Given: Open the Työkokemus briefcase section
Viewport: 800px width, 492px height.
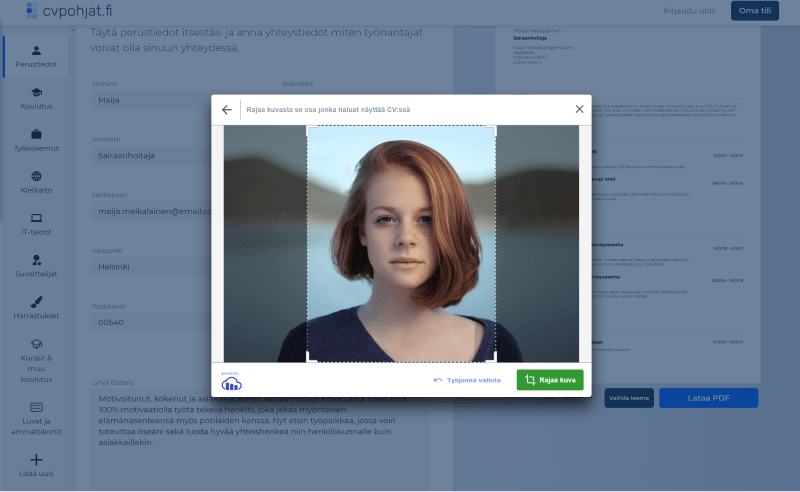Looking at the screenshot, I should pyautogui.click(x=36, y=140).
